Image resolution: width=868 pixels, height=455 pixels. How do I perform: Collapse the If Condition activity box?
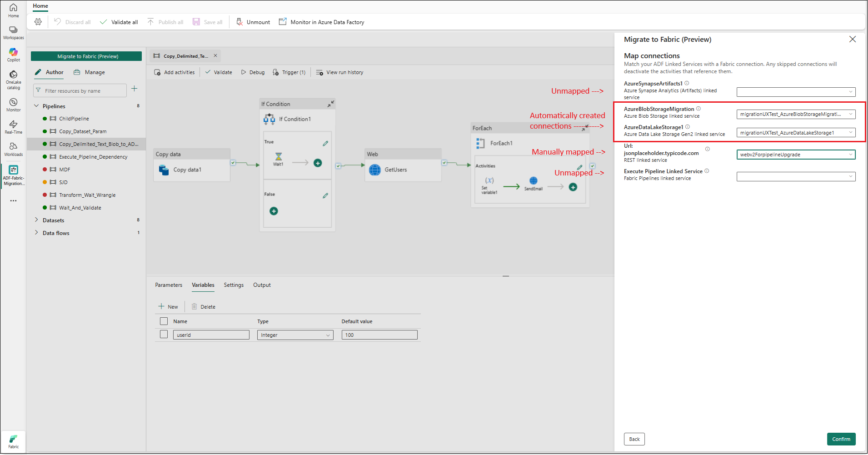click(331, 104)
